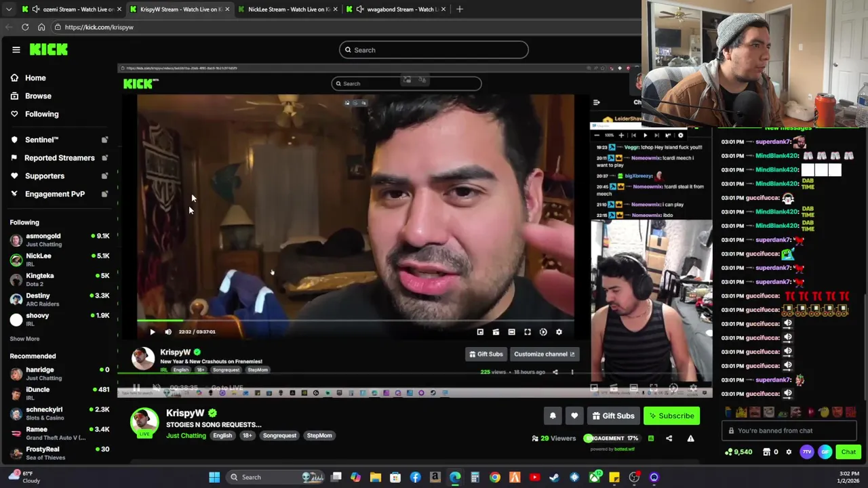
Task: Click the Kick search field
Action: tap(434, 49)
